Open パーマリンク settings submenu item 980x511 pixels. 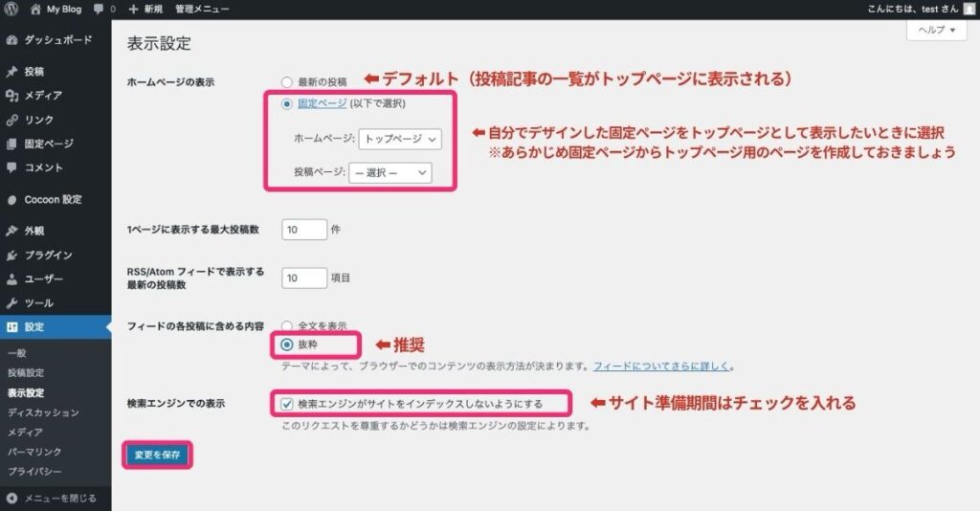tap(34, 450)
